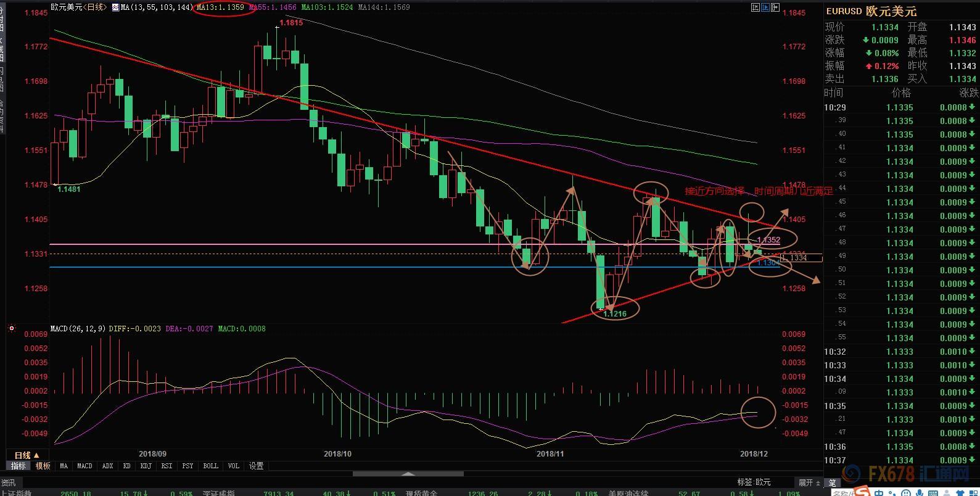Click the MA indicator icon beside the chart title
This screenshot has height=496, width=980.
tap(115, 7)
